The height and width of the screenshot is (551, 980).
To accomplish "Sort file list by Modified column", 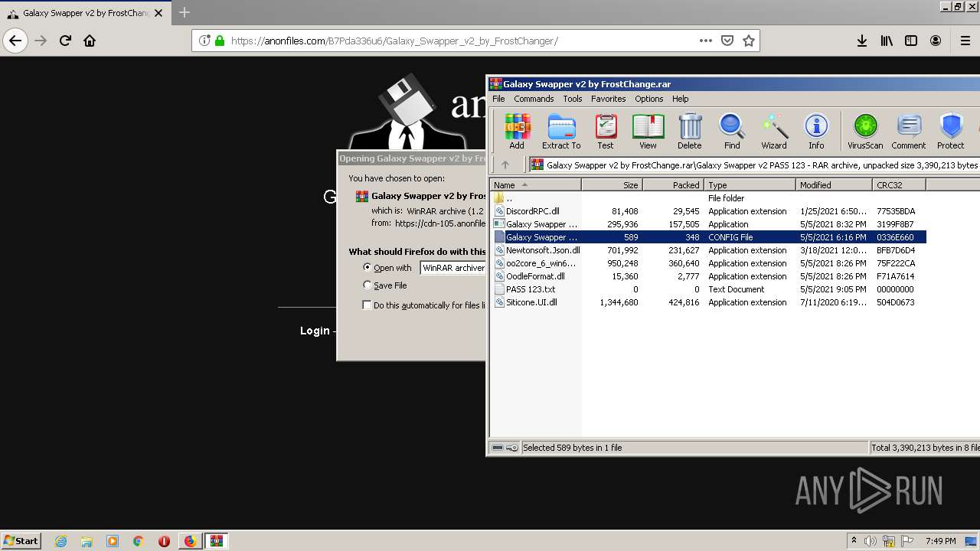I will pos(834,184).
